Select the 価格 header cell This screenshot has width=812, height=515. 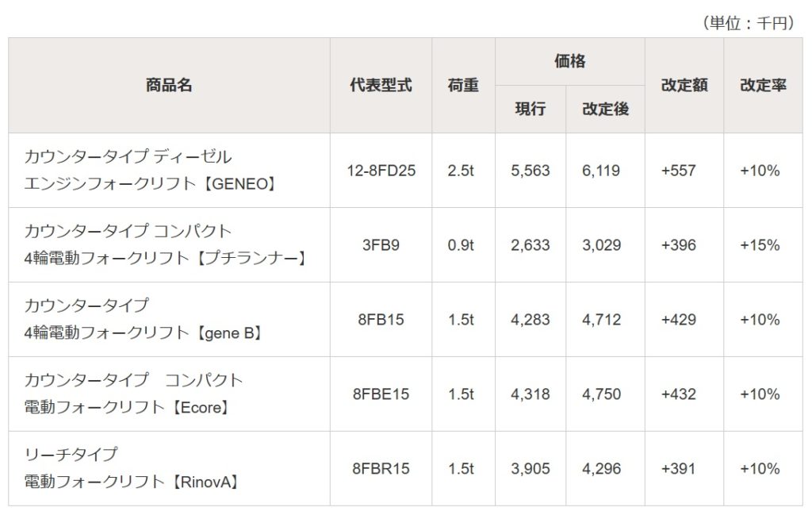pos(570,62)
